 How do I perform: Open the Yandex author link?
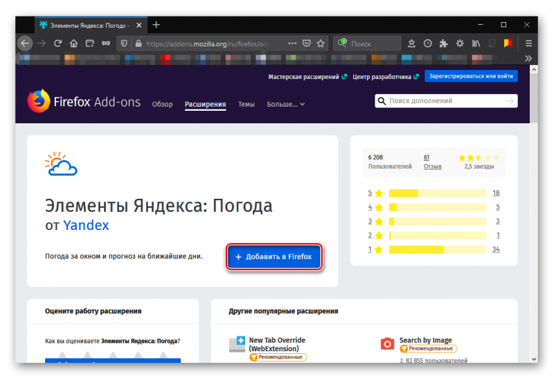(86, 225)
